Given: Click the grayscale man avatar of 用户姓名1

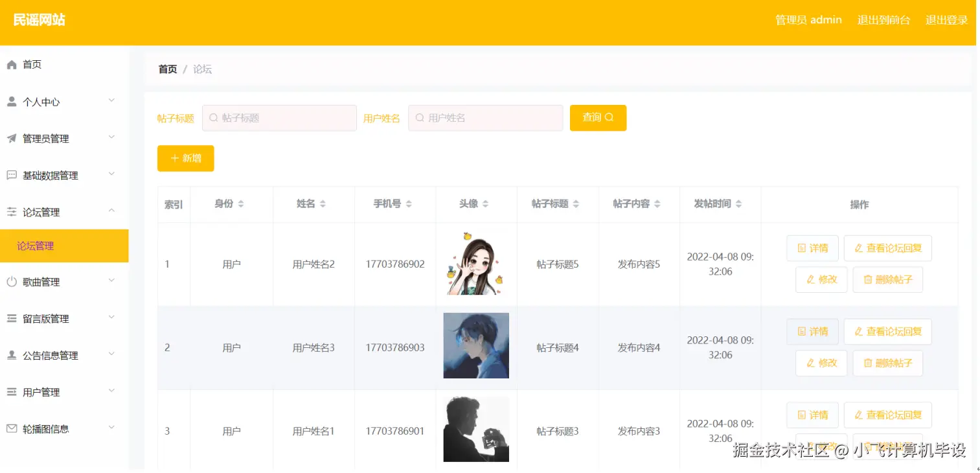Looking at the screenshot, I should pyautogui.click(x=476, y=429).
